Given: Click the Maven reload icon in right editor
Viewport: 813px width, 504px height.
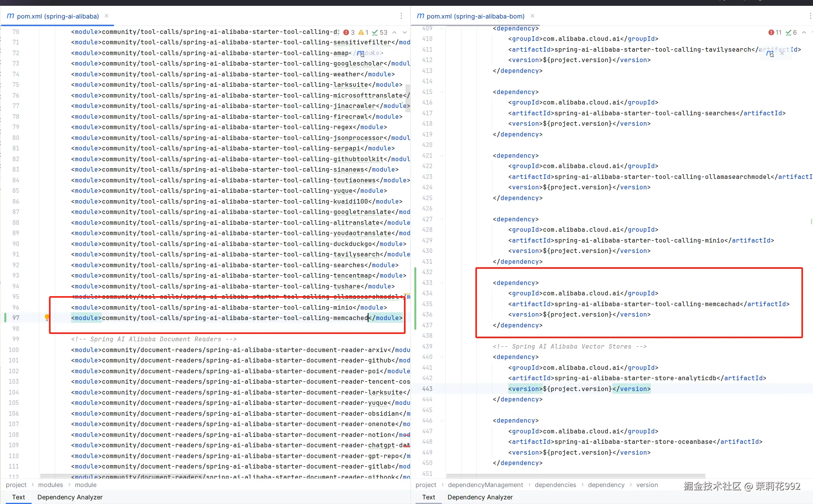Looking at the screenshot, I should 770,54.
